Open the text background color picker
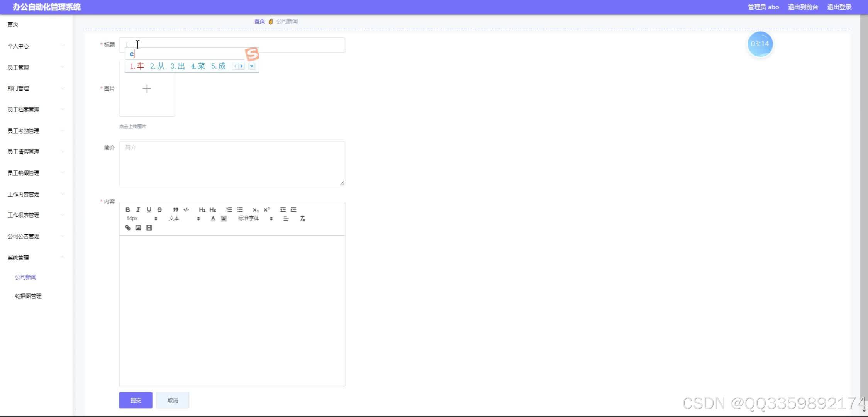 (224, 219)
